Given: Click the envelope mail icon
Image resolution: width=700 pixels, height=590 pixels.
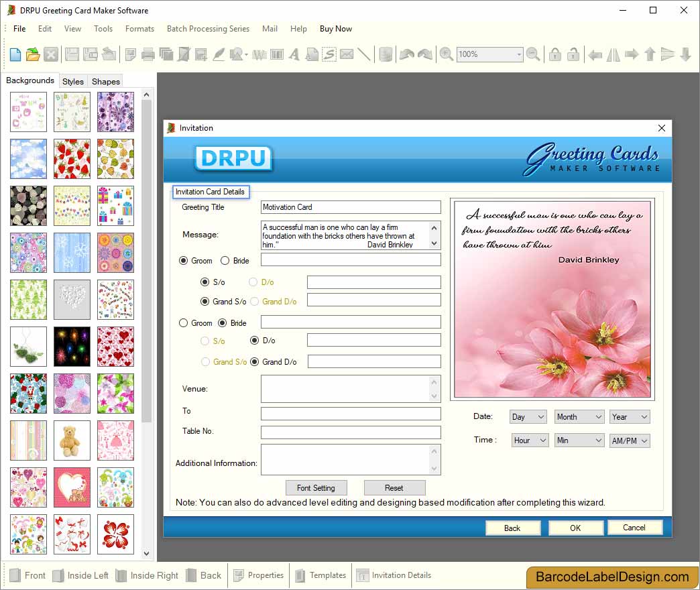Looking at the screenshot, I should (x=347, y=54).
